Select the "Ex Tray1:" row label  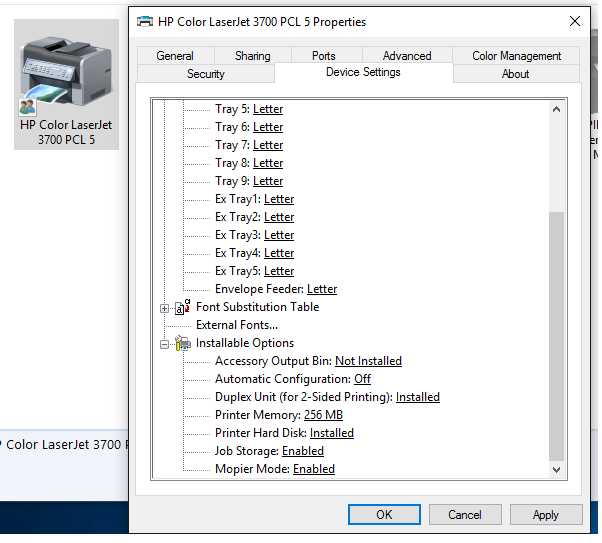coord(238,199)
